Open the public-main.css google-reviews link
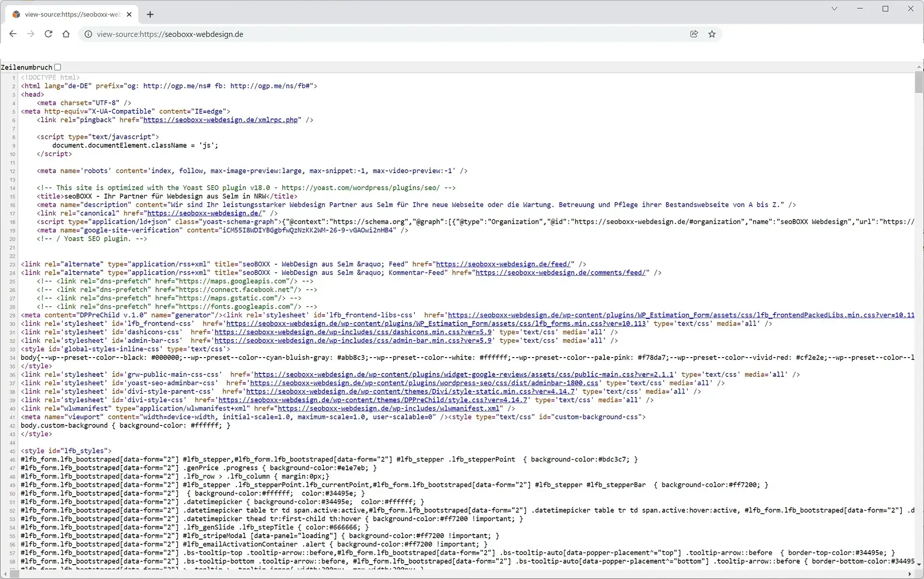The image size is (924, 579). [x=464, y=374]
